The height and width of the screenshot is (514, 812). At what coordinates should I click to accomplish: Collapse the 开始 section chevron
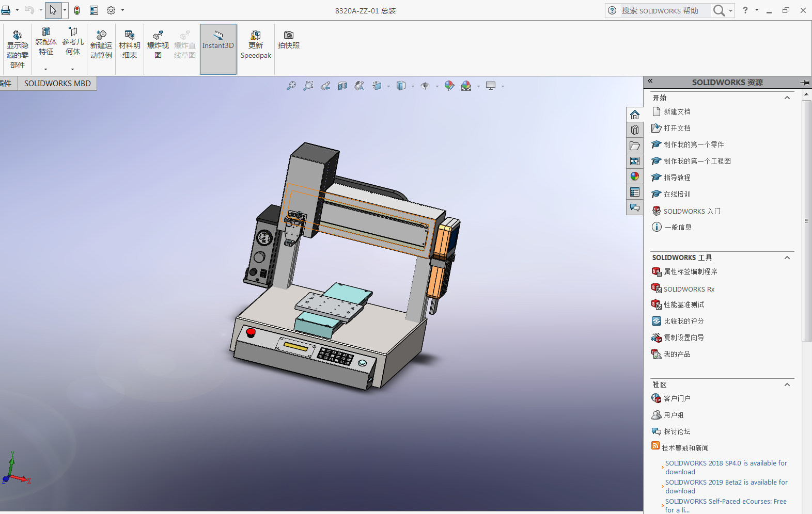coord(787,98)
